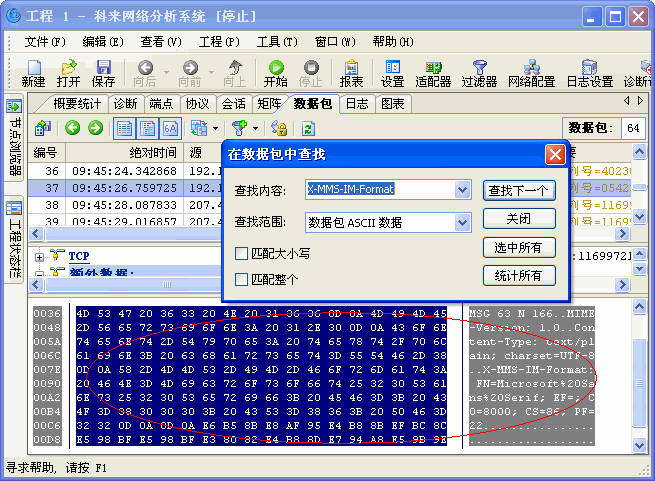
Task: Start capture with the 开始 icon
Action: click(276, 73)
